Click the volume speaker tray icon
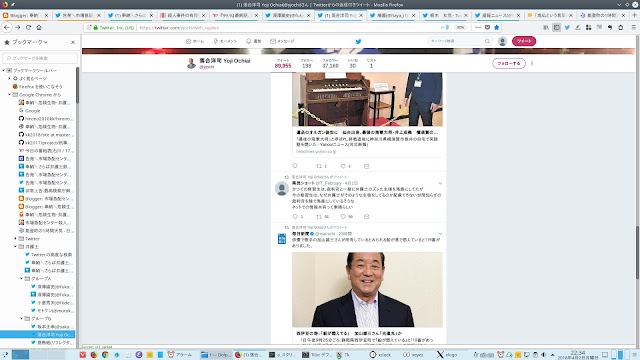640x360 pixels. coord(544,355)
